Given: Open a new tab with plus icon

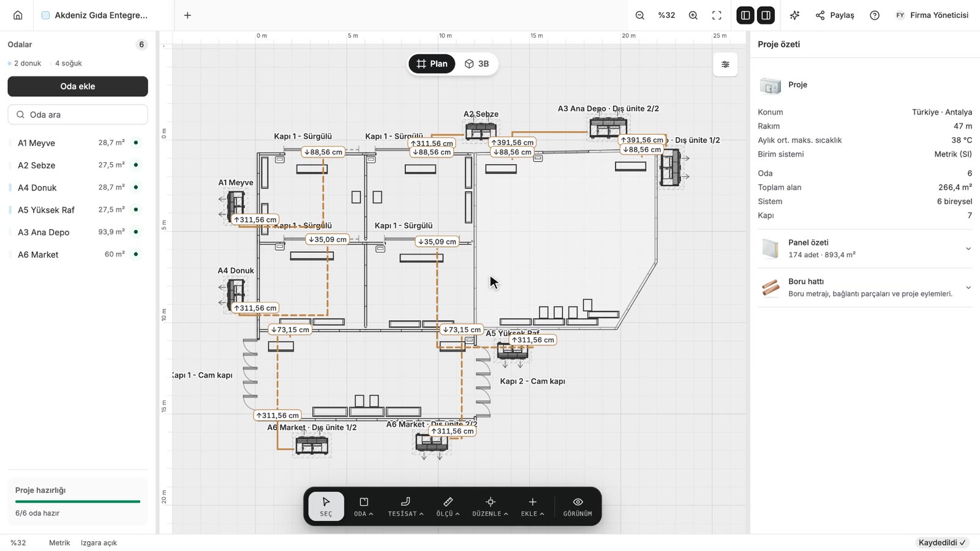Looking at the screenshot, I should point(187,15).
